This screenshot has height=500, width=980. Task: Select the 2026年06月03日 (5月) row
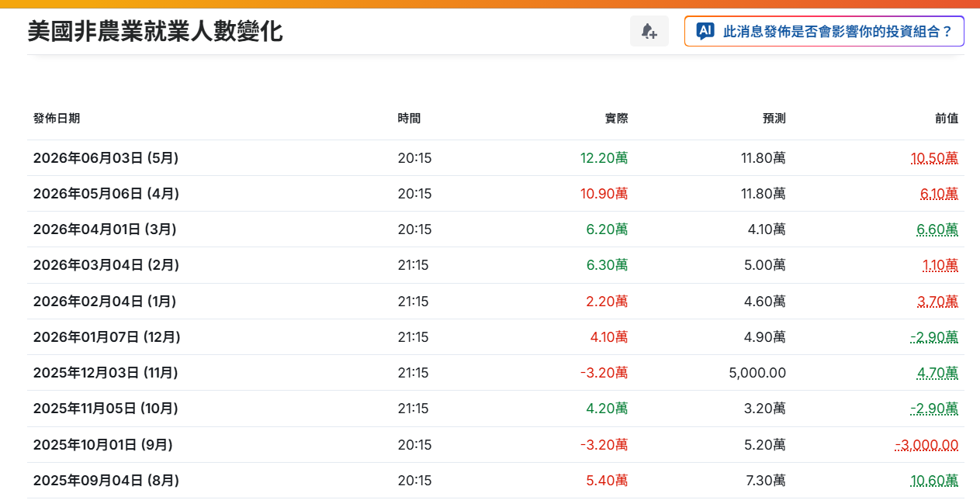coord(496,158)
